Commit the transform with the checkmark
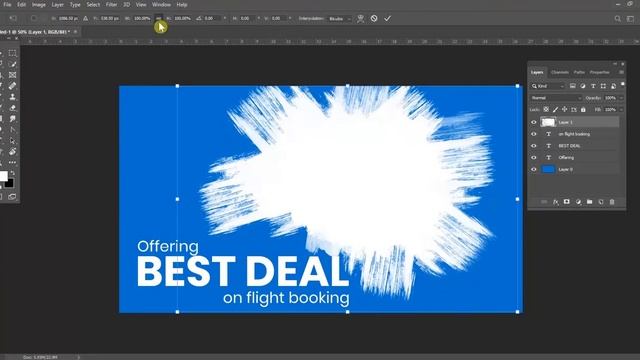This screenshot has height=360, width=640. (x=387, y=18)
